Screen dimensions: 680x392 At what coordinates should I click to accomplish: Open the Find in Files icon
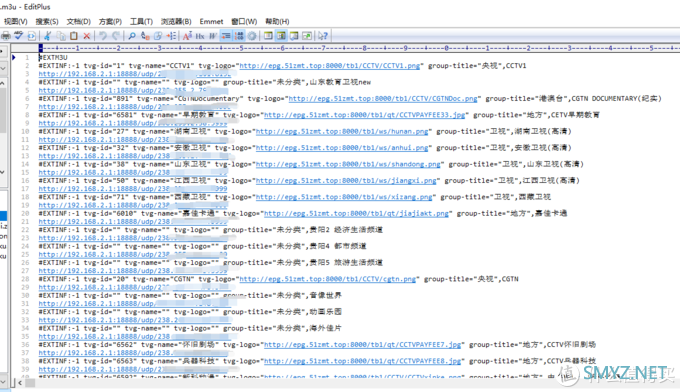click(x=158, y=36)
